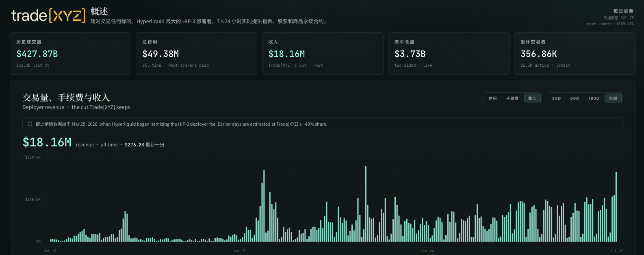
Task: Click the subtitle mentioning Hyperliquid 最大的 HIP-3 部署者
Action: [x=209, y=21]
